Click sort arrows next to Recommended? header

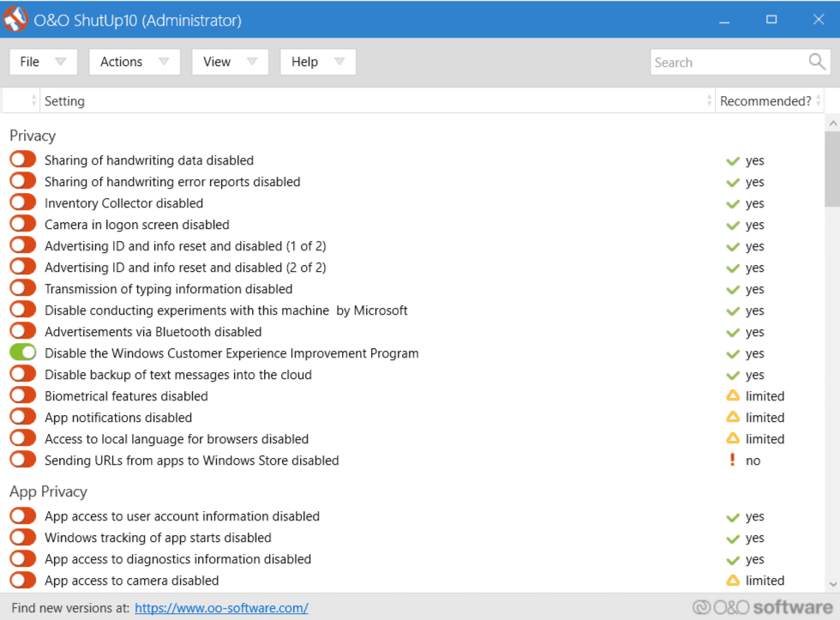(x=818, y=100)
